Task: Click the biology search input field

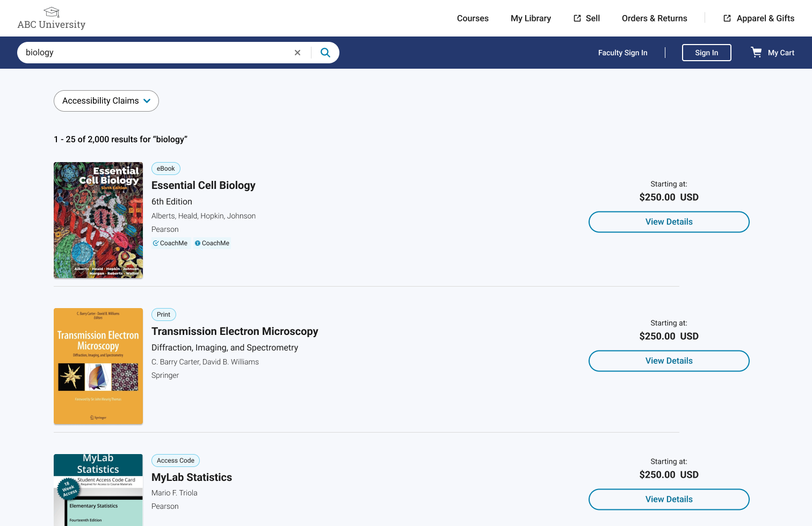Action: click(x=156, y=53)
